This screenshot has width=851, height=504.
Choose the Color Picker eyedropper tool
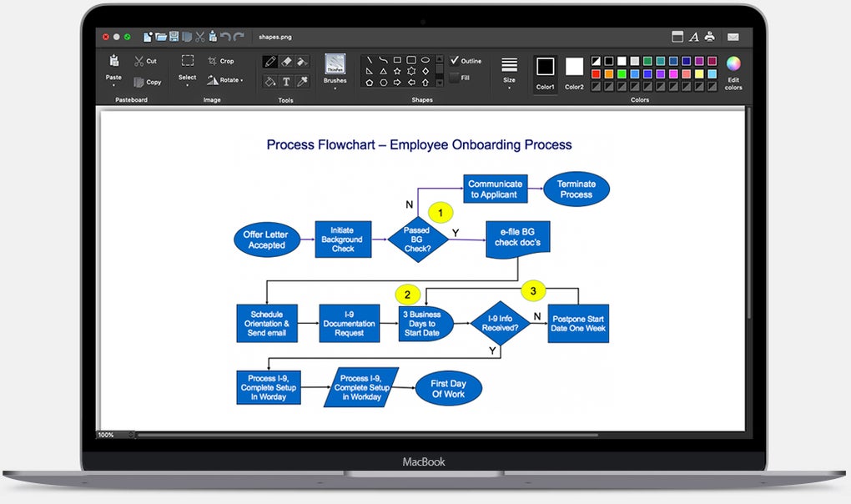pyautogui.click(x=302, y=81)
